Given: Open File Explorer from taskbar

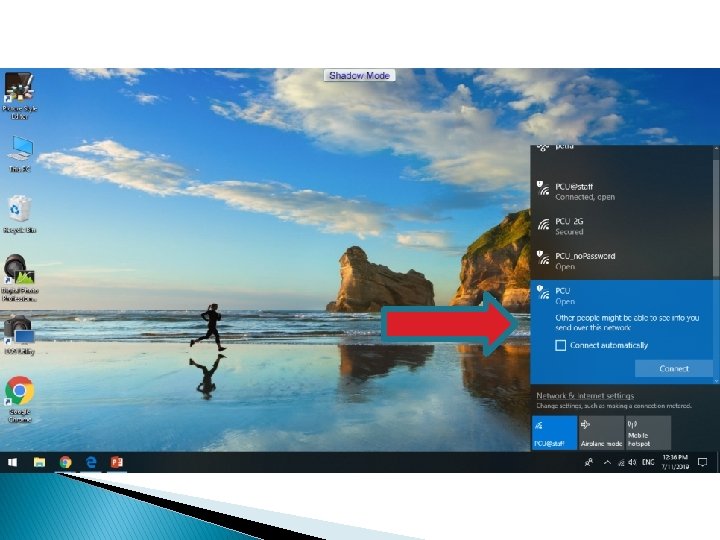Looking at the screenshot, I should (x=39, y=462).
